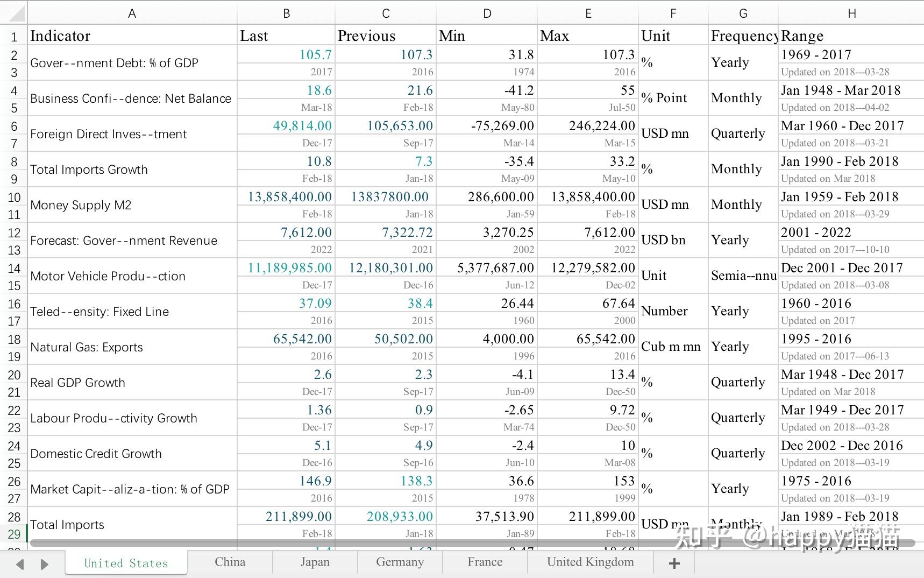Viewport: 924px width, 578px height.
Task: Select column H by clicking its header
Action: [x=851, y=12]
